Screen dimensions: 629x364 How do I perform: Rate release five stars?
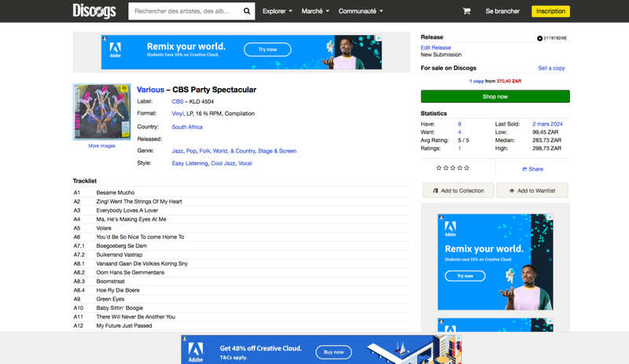click(x=466, y=167)
